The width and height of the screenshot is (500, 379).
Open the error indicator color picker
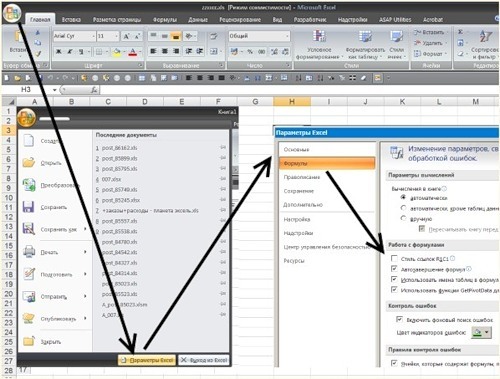(481, 332)
